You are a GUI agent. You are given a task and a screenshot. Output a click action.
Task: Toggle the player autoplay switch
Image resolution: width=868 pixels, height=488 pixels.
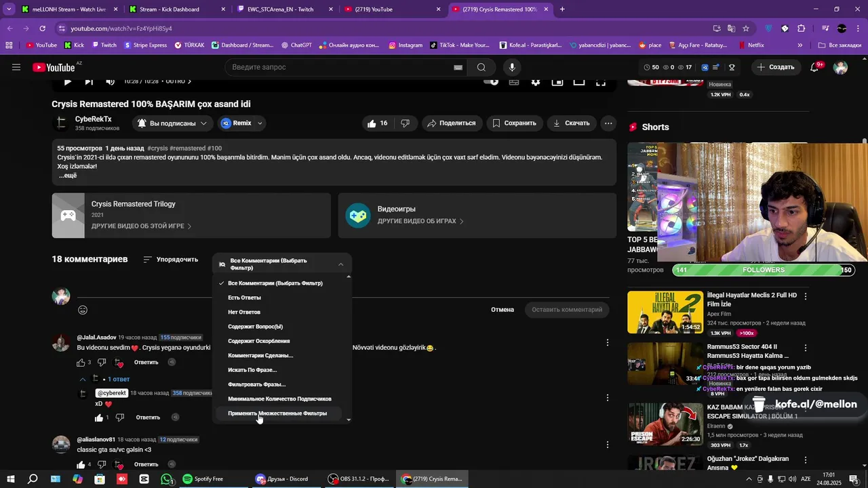[x=492, y=81]
